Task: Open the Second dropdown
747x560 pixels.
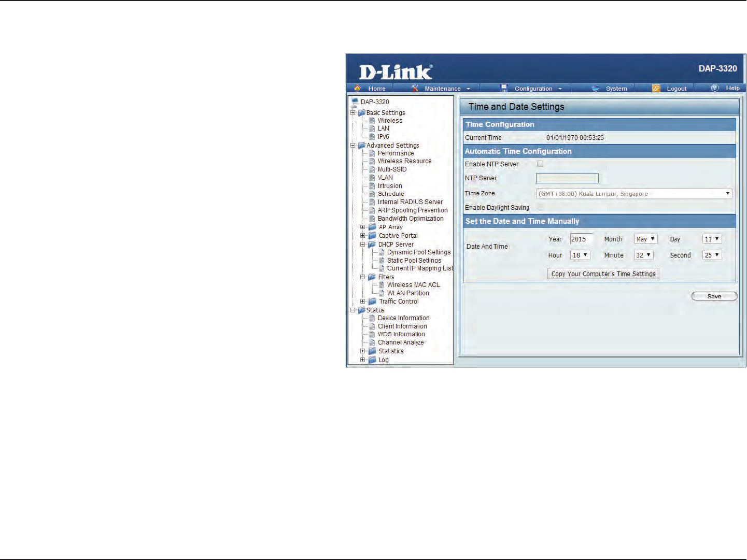Action: [x=712, y=255]
